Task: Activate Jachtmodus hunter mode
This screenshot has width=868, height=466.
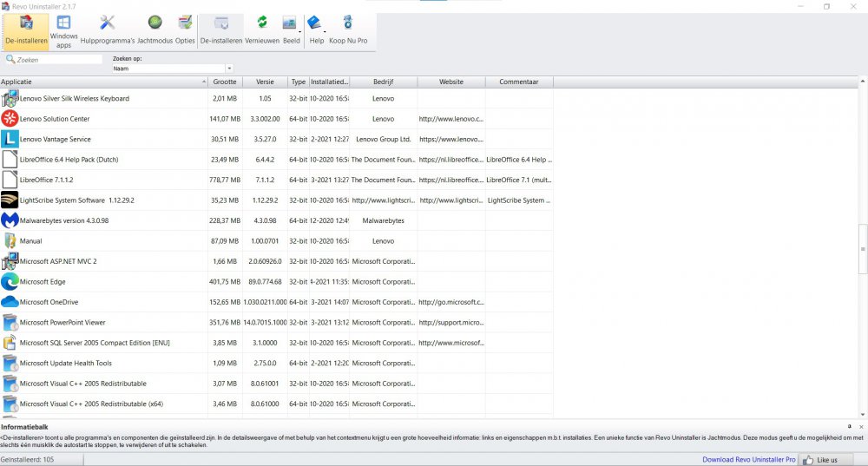Action: 155,30
